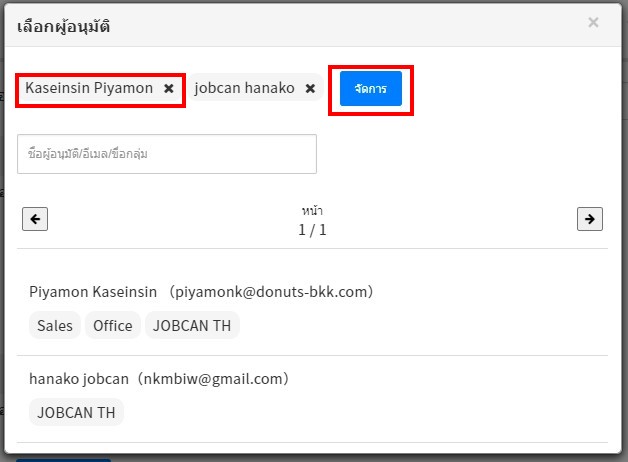Viewport: 628px width, 462px height.
Task: Click the Kaseinsin Piyamon selected chip
Action: [89, 88]
